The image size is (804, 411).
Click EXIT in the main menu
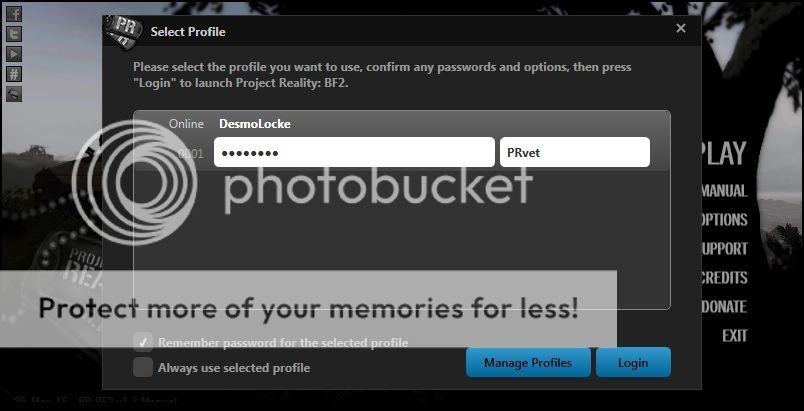(735, 335)
